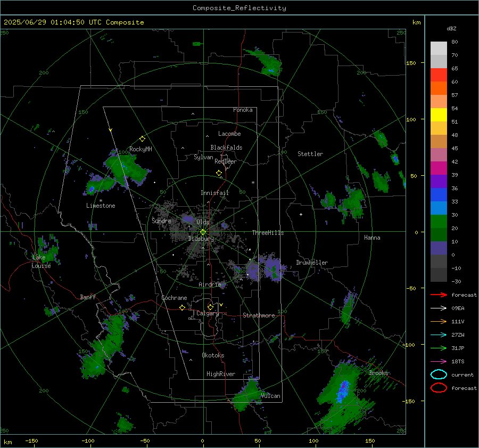
Task: Click the yellow diamond marker below Cochrane
Action: [x=182, y=307]
